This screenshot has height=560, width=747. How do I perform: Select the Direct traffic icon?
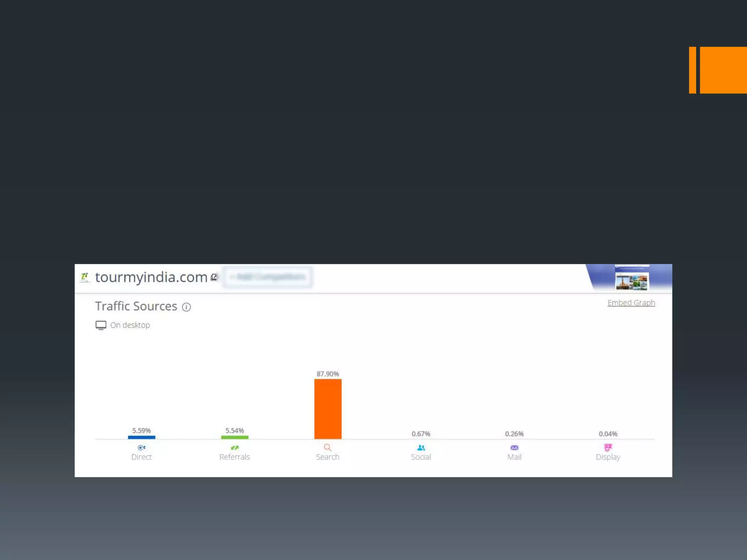coord(142,447)
